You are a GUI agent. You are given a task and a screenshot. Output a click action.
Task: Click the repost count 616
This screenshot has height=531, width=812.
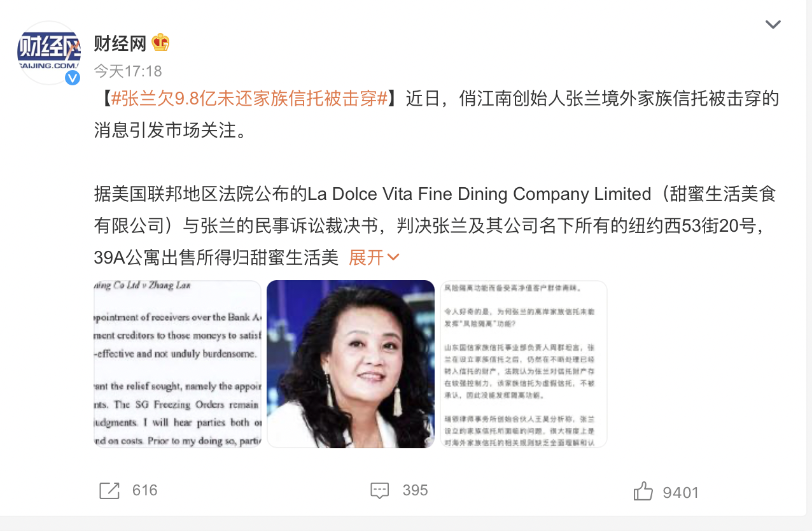tap(144, 490)
